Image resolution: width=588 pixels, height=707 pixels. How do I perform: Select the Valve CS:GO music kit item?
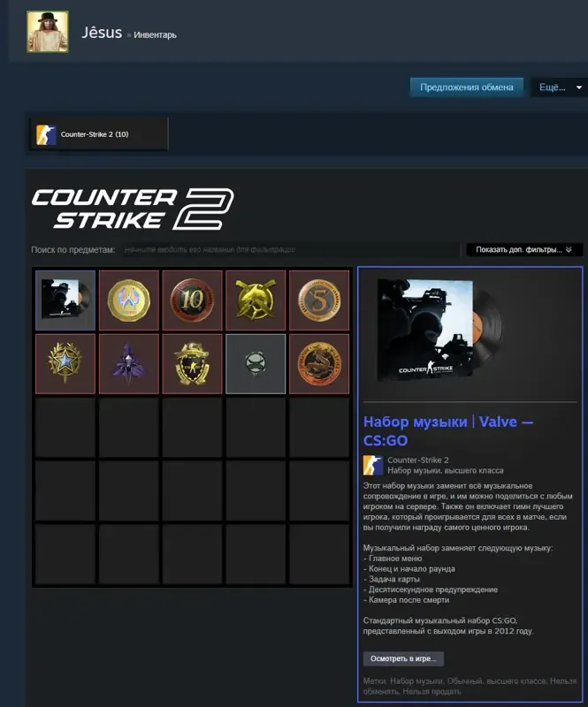(x=65, y=300)
